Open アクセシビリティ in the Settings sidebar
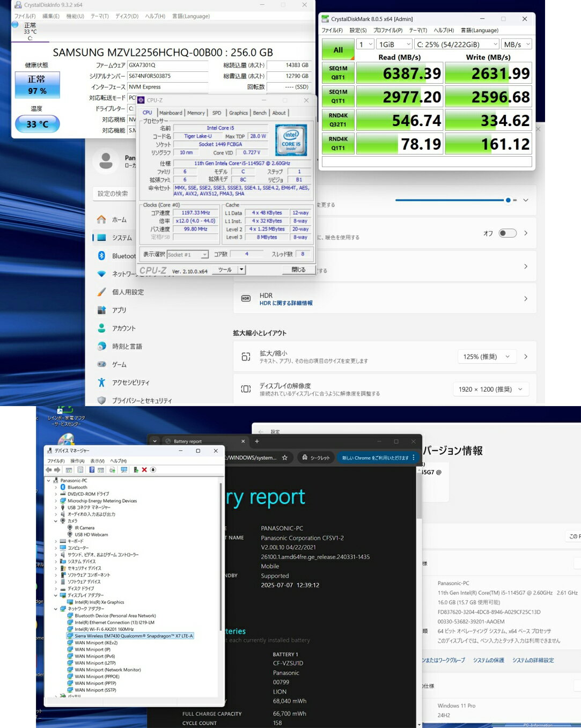 pos(130,383)
